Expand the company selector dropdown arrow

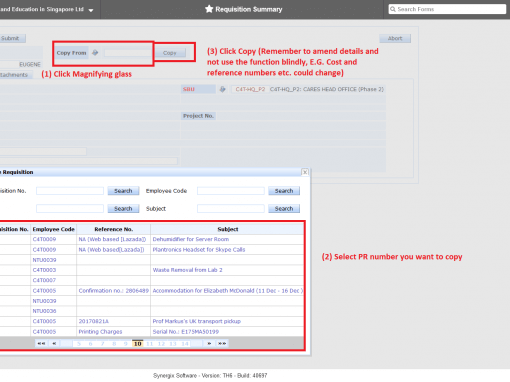point(91,10)
